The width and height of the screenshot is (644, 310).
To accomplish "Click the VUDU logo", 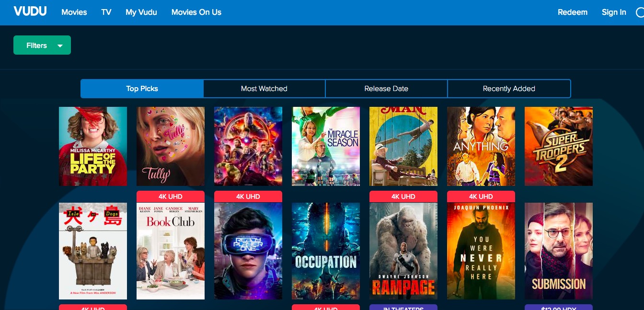I will pyautogui.click(x=30, y=11).
